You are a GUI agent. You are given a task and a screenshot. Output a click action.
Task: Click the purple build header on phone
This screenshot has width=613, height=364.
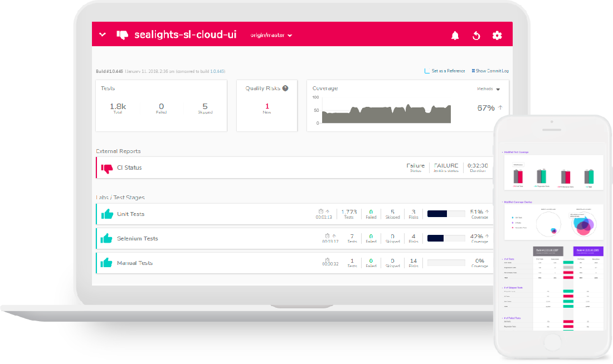coord(589,251)
